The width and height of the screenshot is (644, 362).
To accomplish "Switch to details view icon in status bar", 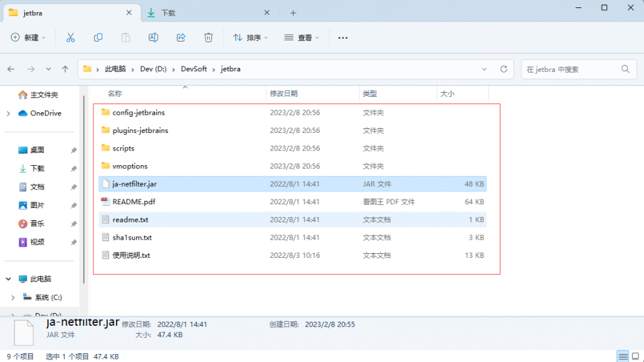I will [x=623, y=356].
